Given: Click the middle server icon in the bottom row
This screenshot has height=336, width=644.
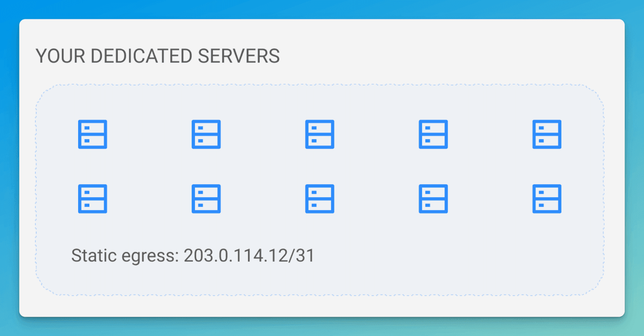Looking at the screenshot, I should tap(319, 199).
